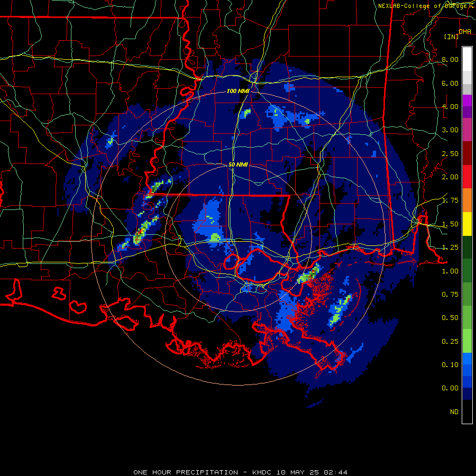Click the '0.25' legend value
The image size is (476, 476).
coord(450,342)
